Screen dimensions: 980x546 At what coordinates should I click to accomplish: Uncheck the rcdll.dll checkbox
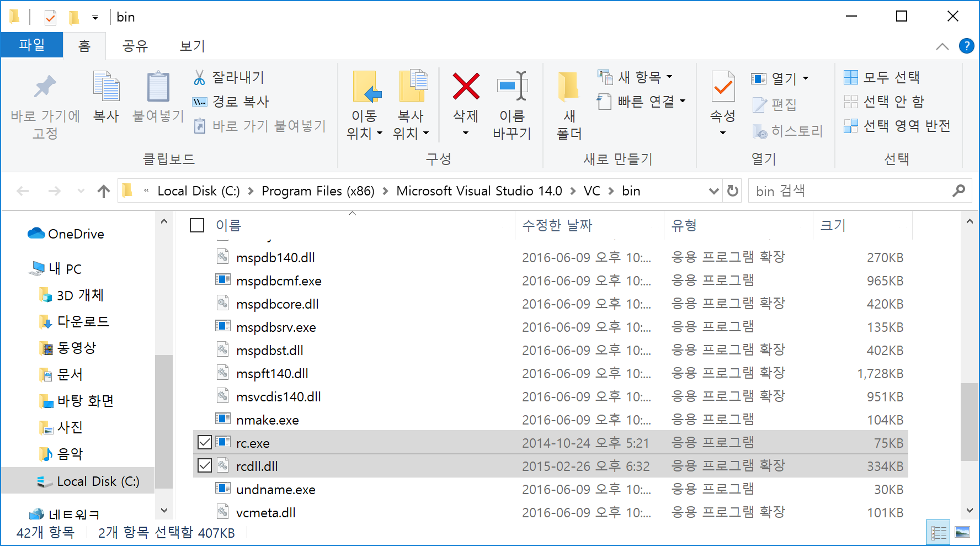pos(205,465)
